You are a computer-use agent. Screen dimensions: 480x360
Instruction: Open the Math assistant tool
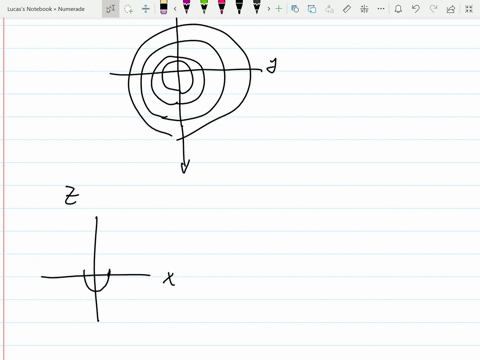tap(364, 9)
